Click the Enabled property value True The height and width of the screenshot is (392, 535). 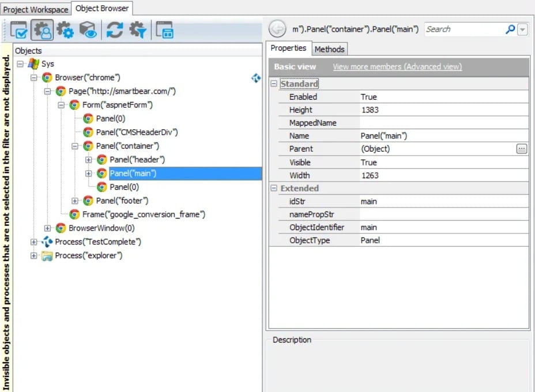[x=369, y=97]
